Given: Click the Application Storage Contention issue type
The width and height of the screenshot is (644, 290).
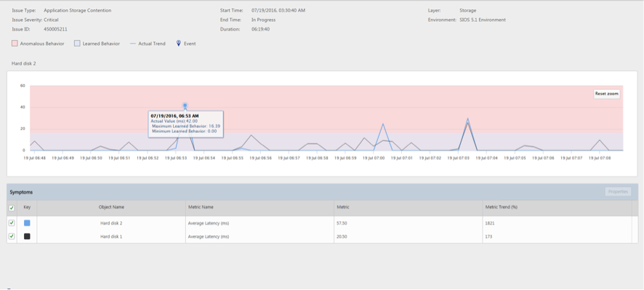Looking at the screenshot, I should (77, 10).
